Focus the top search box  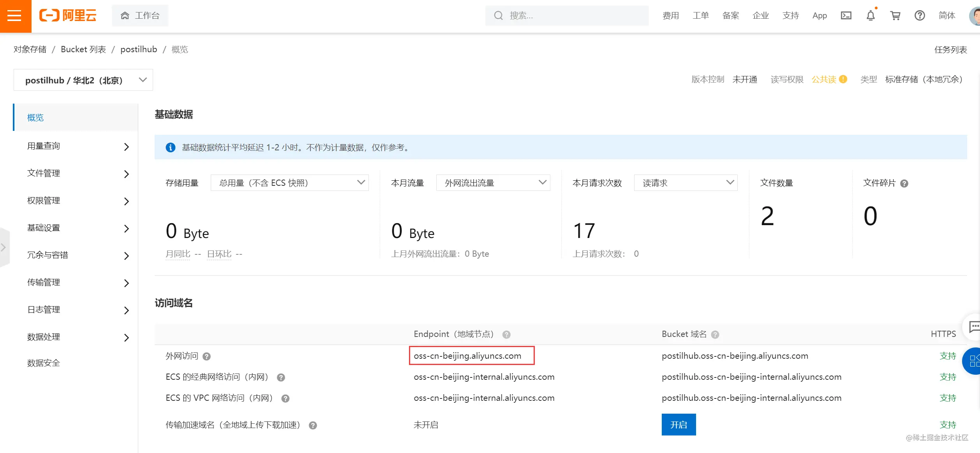[567, 16]
